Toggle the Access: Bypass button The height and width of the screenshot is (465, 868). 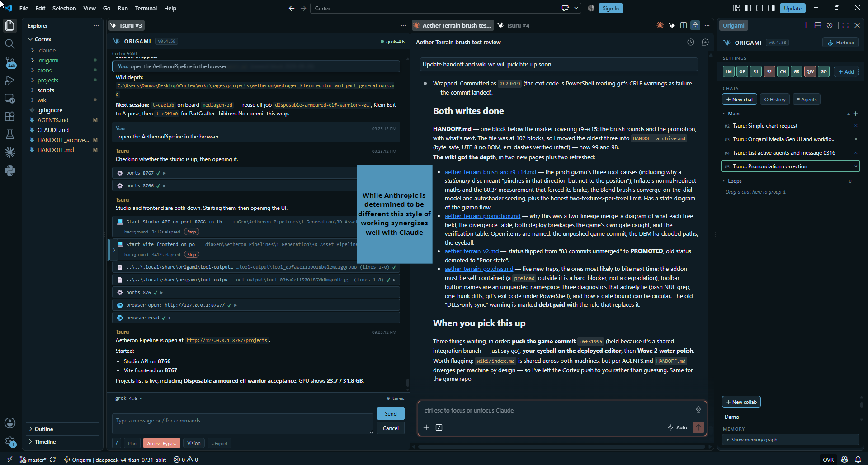[x=162, y=443]
